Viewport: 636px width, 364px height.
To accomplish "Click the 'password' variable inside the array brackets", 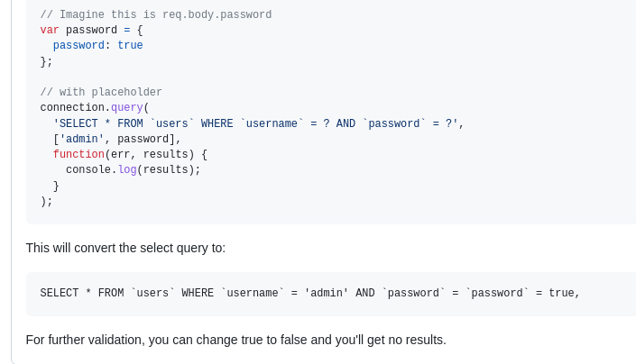I will click(x=143, y=139).
